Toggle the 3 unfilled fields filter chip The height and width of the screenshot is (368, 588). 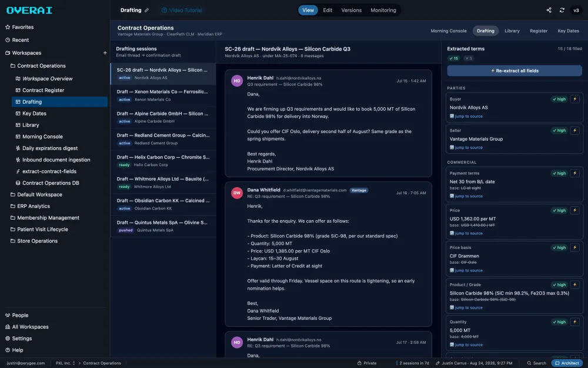tap(469, 58)
